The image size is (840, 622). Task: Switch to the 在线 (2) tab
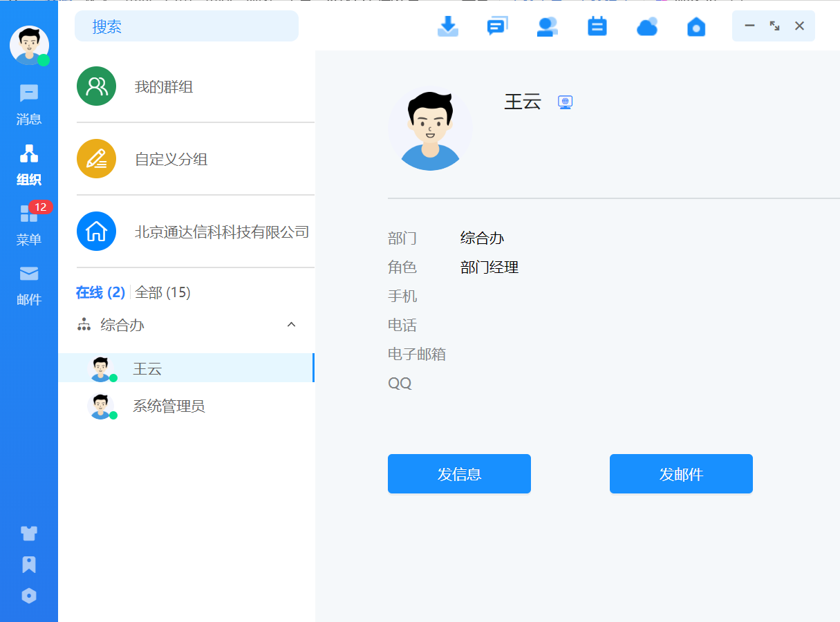coord(100,293)
